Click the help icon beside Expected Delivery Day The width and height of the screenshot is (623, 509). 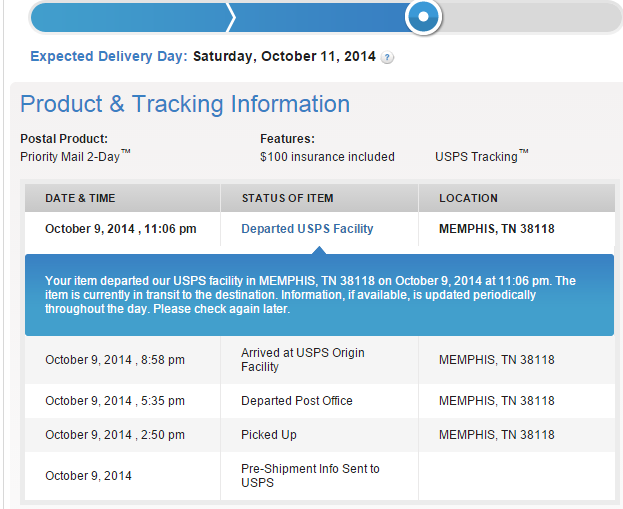(x=387, y=58)
